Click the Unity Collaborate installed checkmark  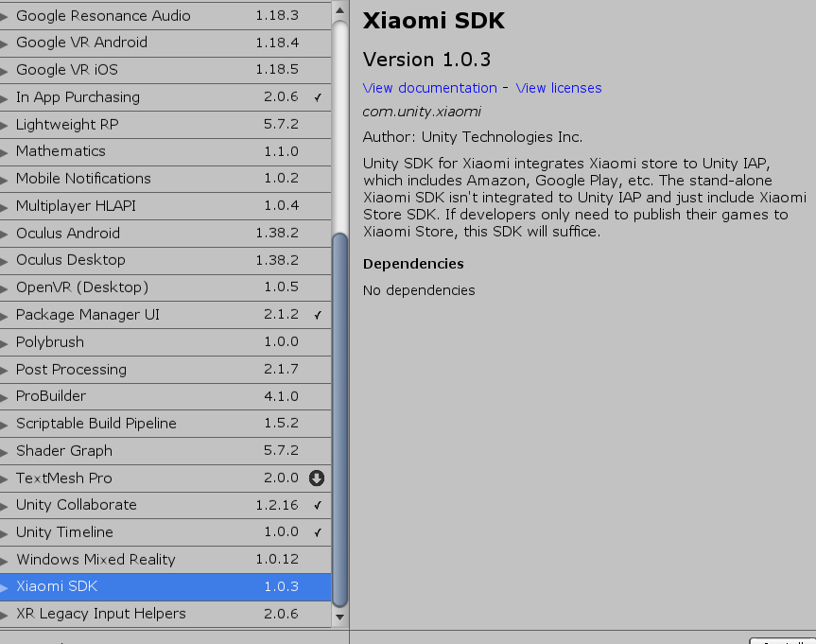(318, 505)
